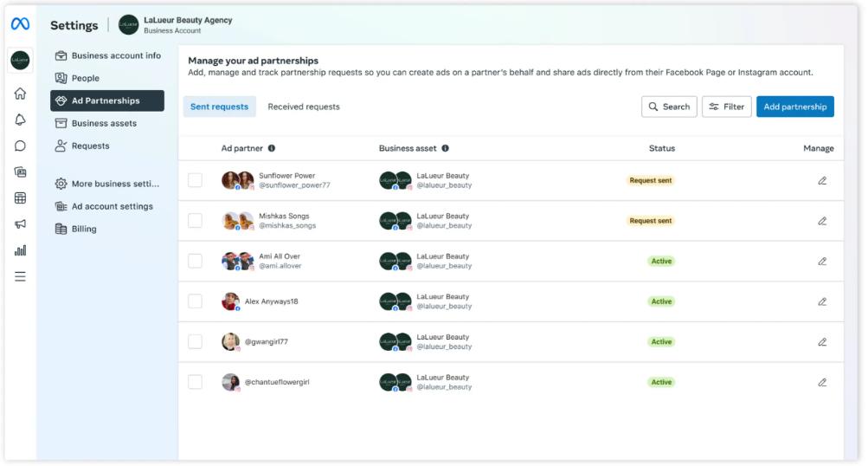Open the content pages icon in rail

[x=20, y=172]
